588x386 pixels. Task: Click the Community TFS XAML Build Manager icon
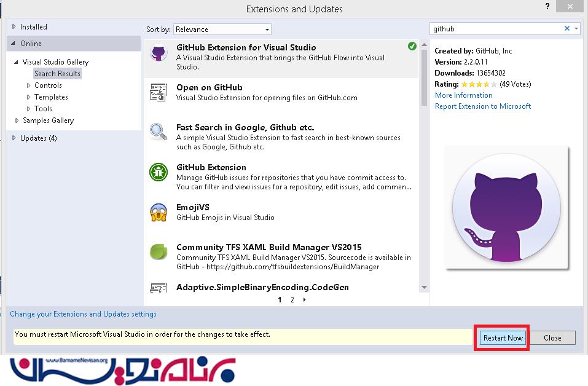point(159,252)
